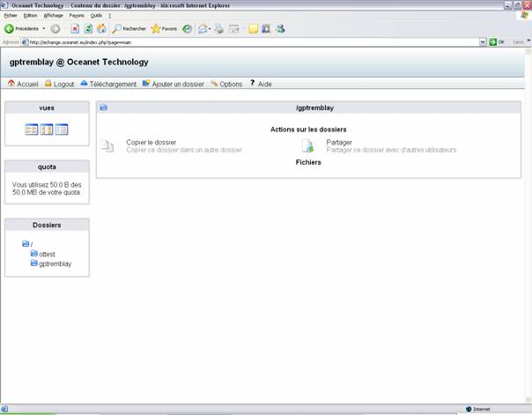532x415 pixels.
Task: Click the quota text "Vous utilisez 50.0 B des"
Action: pyautogui.click(x=47, y=185)
